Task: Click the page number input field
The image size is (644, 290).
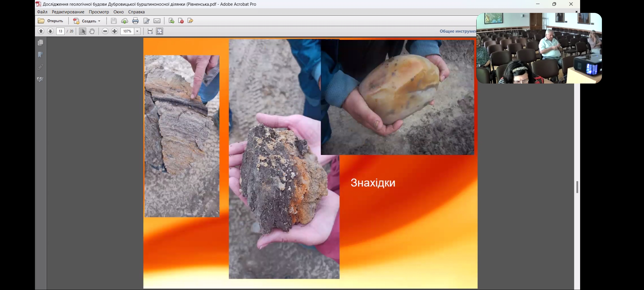Action: [x=60, y=31]
